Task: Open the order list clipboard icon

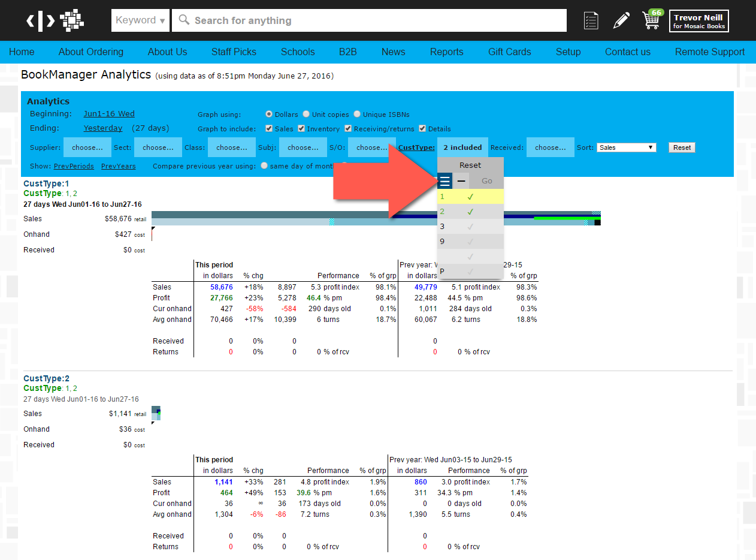Action: point(591,20)
